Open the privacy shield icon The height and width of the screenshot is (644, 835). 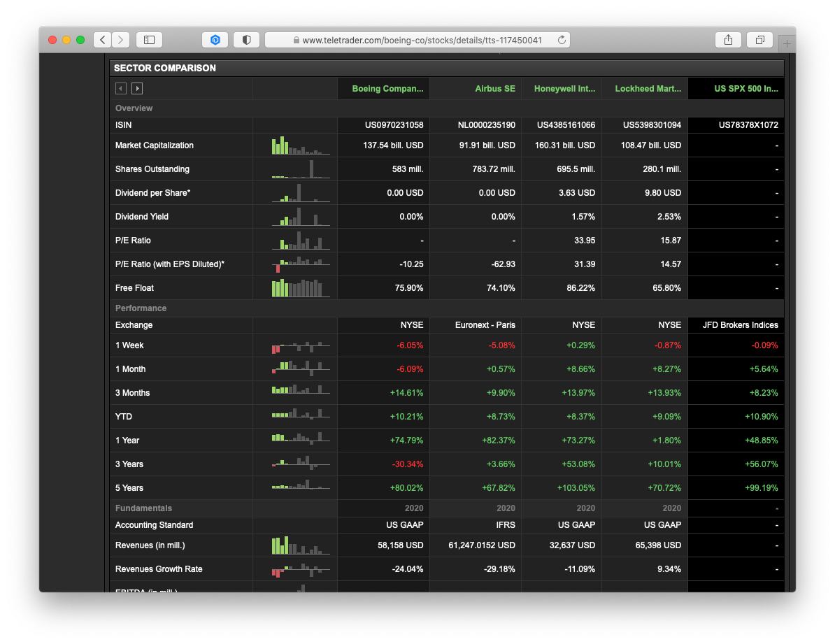pos(247,40)
